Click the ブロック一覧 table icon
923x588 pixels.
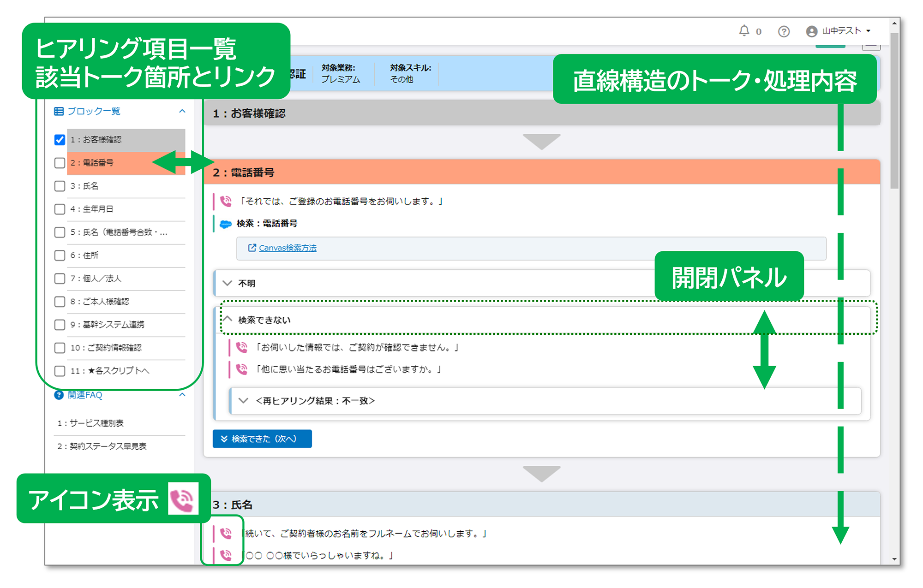pyautogui.click(x=59, y=111)
